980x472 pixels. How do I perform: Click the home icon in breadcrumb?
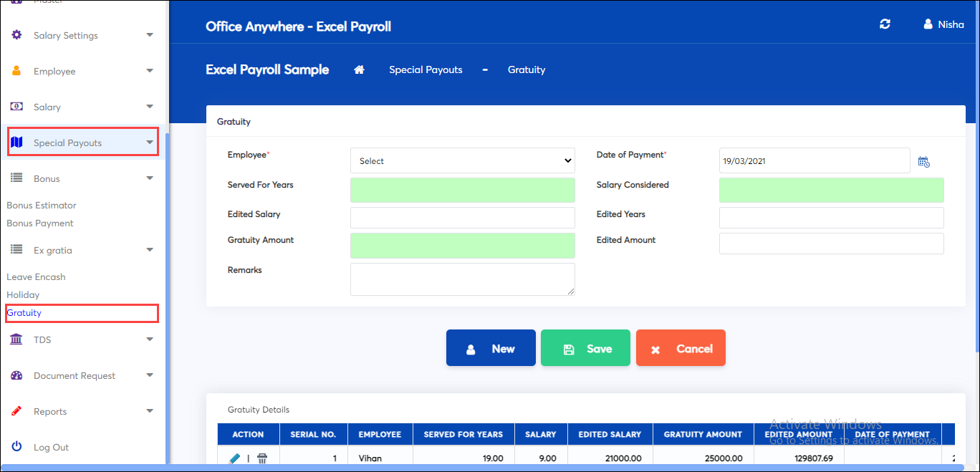coord(360,69)
